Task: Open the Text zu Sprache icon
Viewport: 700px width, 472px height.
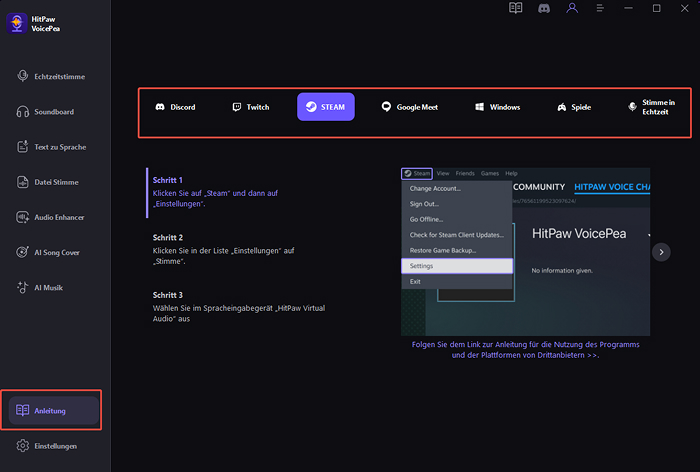Action: coord(22,146)
